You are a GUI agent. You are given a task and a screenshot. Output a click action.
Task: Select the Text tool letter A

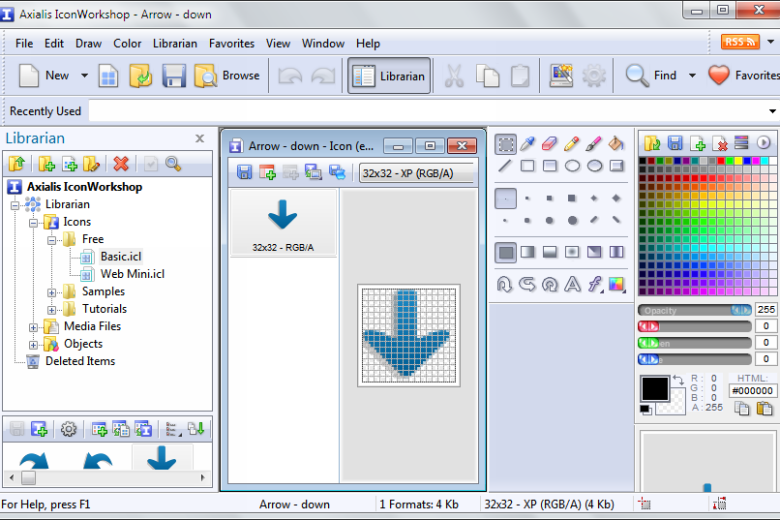572,284
